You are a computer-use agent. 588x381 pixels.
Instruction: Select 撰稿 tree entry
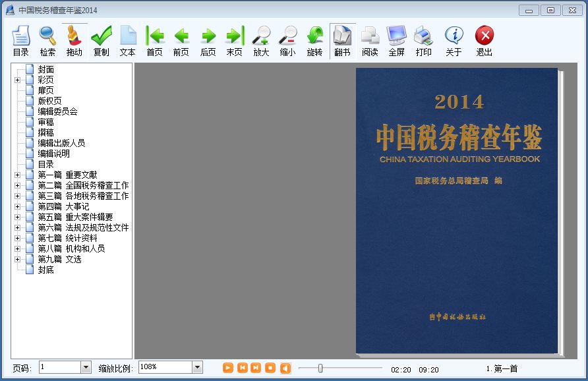click(x=45, y=132)
